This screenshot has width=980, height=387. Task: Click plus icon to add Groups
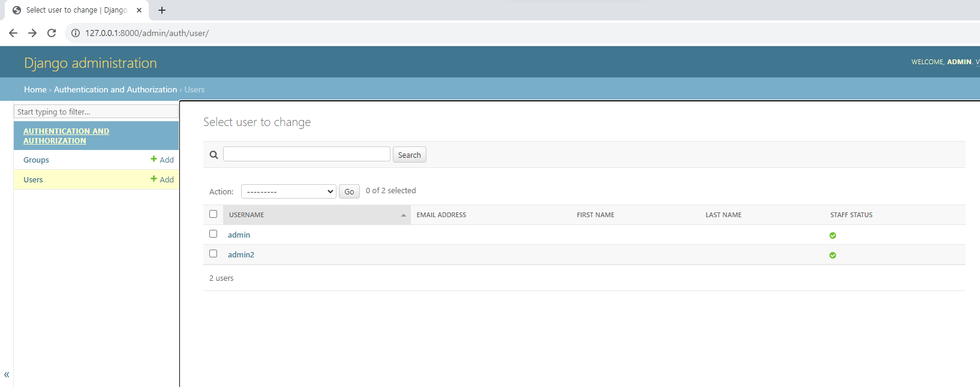[x=154, y=159]
